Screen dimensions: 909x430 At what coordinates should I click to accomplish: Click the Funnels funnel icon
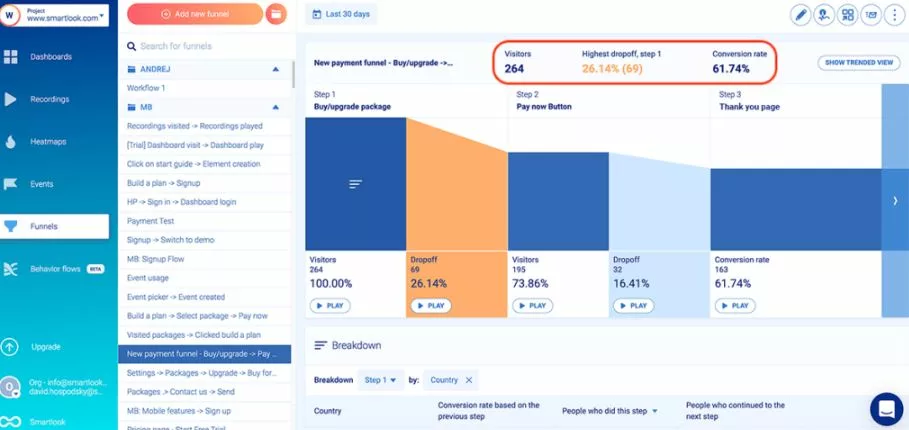[x=10, y=227]
